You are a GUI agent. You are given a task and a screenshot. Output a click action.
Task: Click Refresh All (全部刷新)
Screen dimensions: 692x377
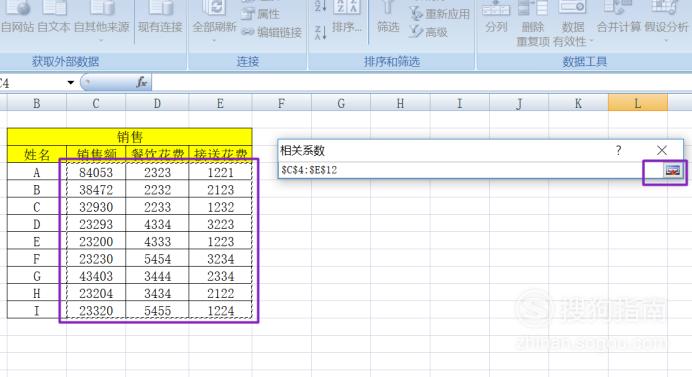coord(214,20)
